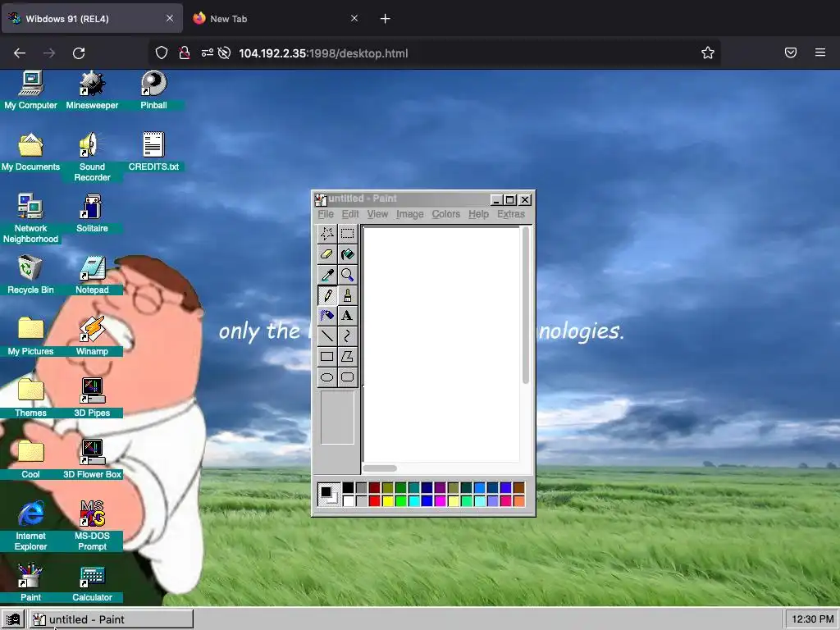This screenshot has width=840, height=630.
Task: Open the File menu in Paint
Action: coord(326,214)
